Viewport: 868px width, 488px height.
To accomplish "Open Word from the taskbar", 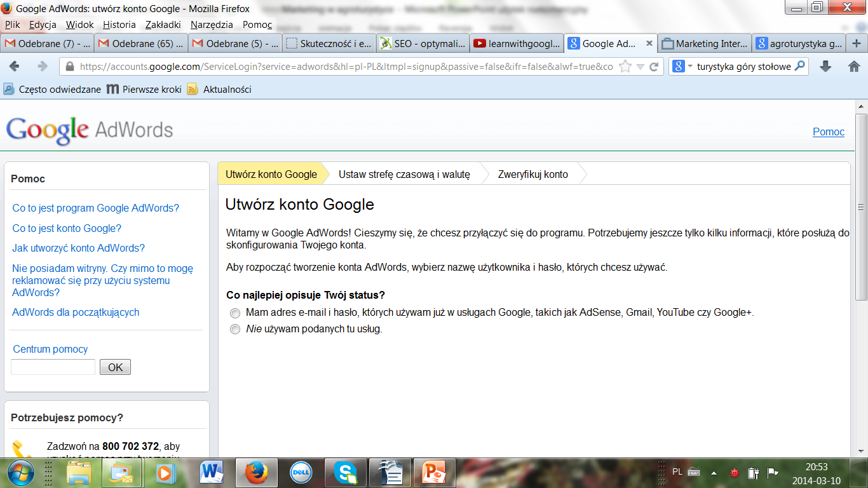I will coord(212,473).
